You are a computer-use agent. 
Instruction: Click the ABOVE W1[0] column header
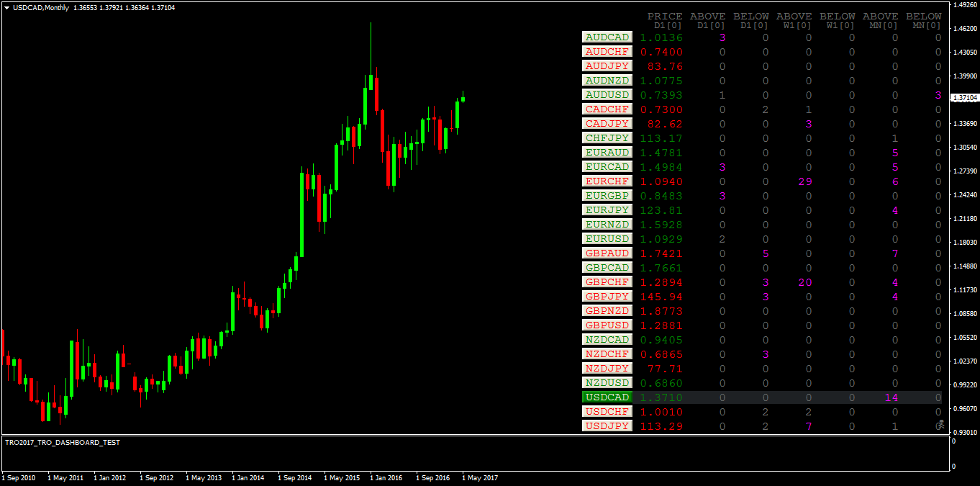[794, 21]
